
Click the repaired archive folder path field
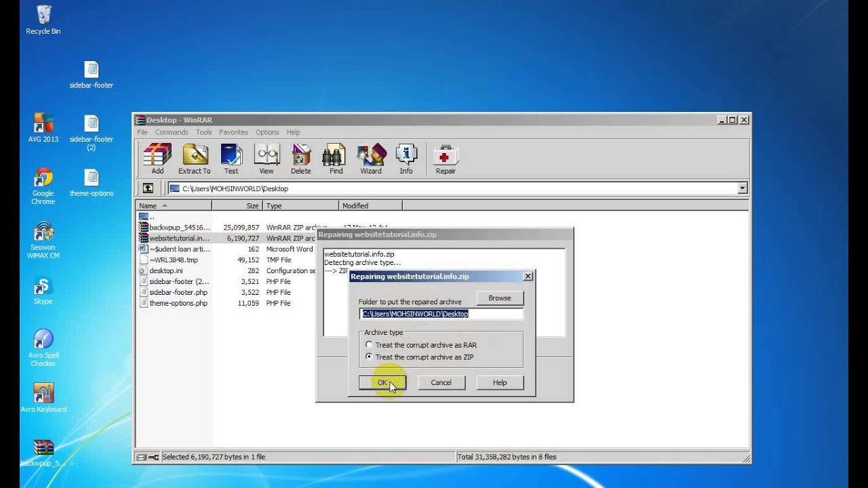click(441, 314)
